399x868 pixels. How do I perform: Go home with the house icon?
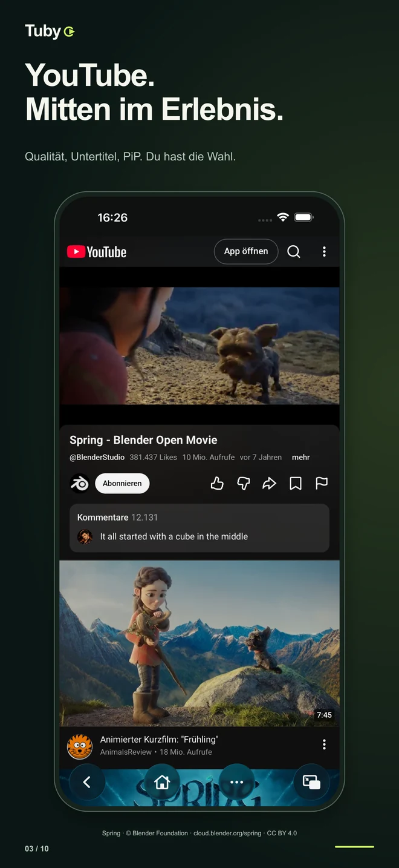(x=162, y=782)
